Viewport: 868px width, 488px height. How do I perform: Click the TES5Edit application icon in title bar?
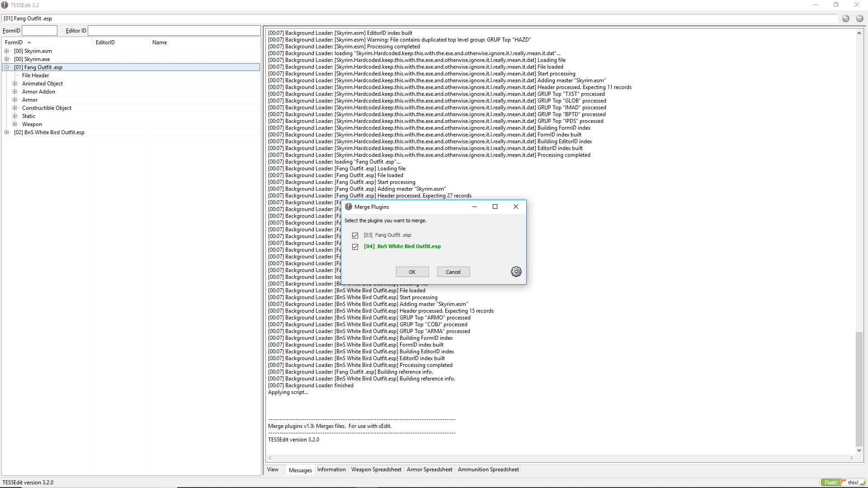click(5, 5)
